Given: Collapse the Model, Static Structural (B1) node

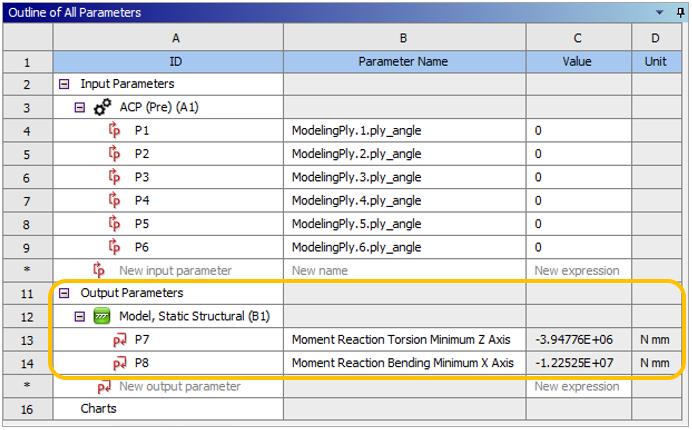Looking at the screenshot, I should [80, 317].
